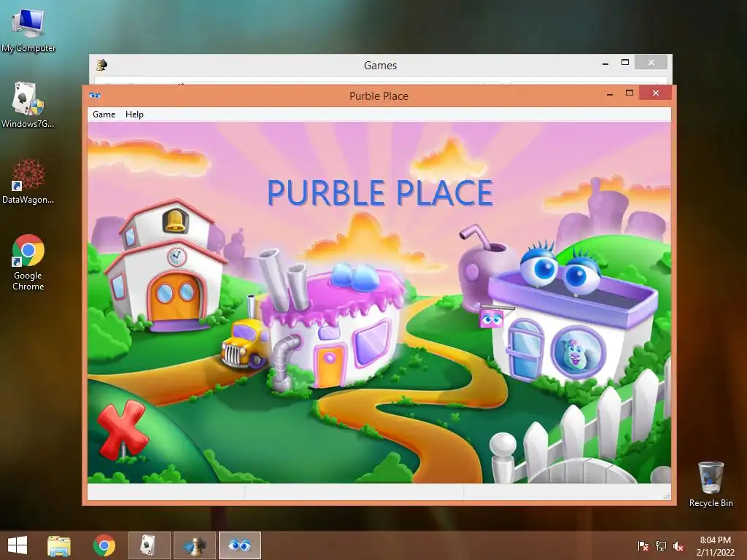Launch the DataWagon desktop shortcut

28,181
